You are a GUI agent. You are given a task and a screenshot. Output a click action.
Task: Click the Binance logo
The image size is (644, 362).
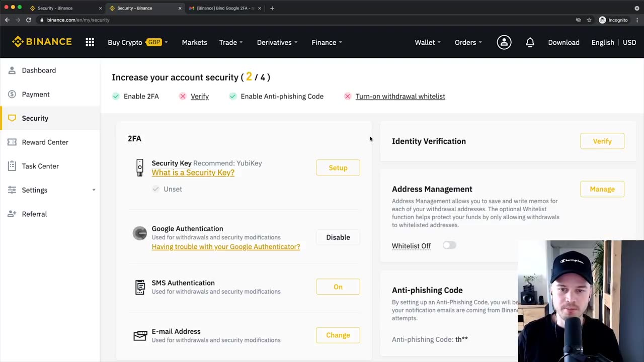coord(42,42)
